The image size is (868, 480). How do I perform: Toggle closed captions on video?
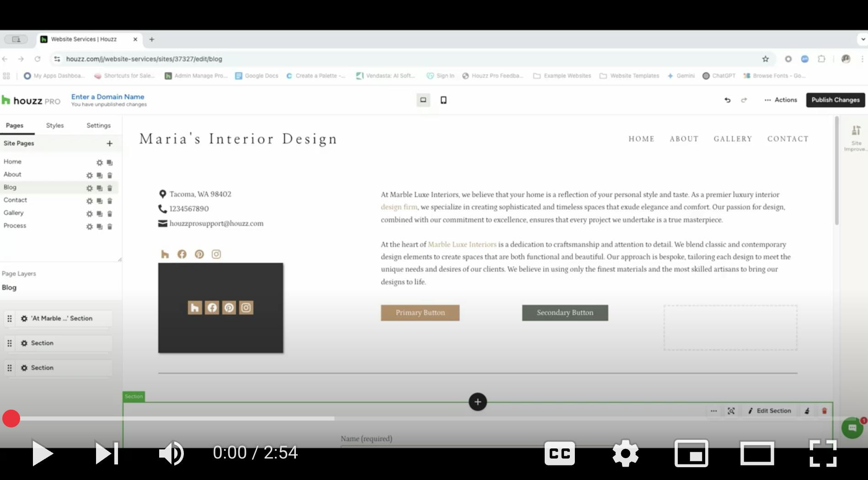559,453
